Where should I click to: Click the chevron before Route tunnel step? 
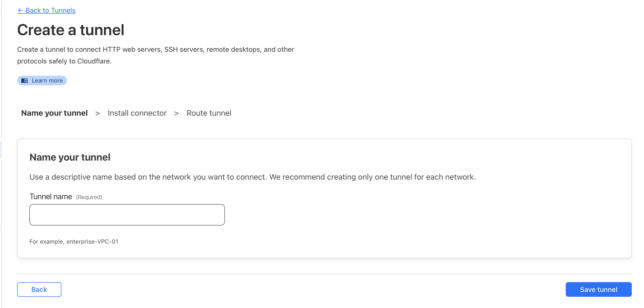[177, 113]
